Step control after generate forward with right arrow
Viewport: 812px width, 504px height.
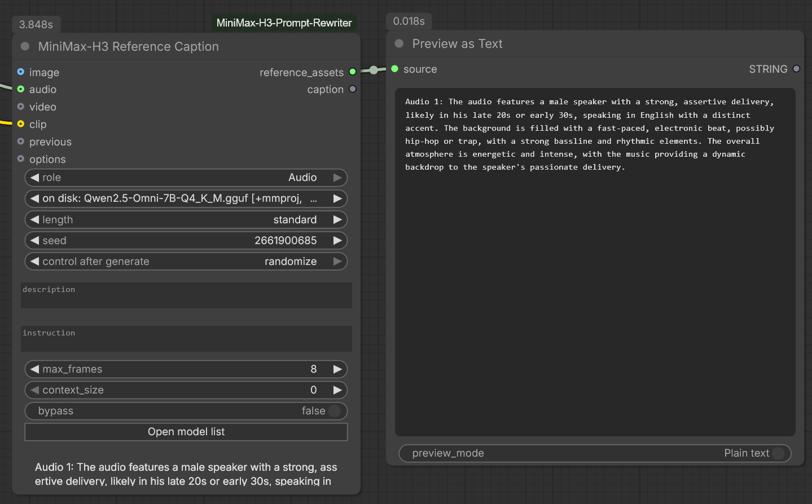click(337, 261)
